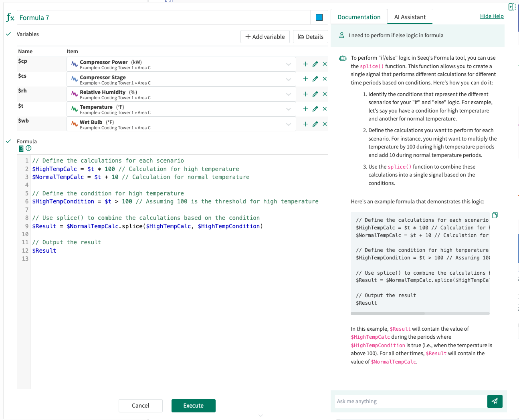Open the Temperature item dropdown
Screen dimensions: 519x420
(289, 109)
